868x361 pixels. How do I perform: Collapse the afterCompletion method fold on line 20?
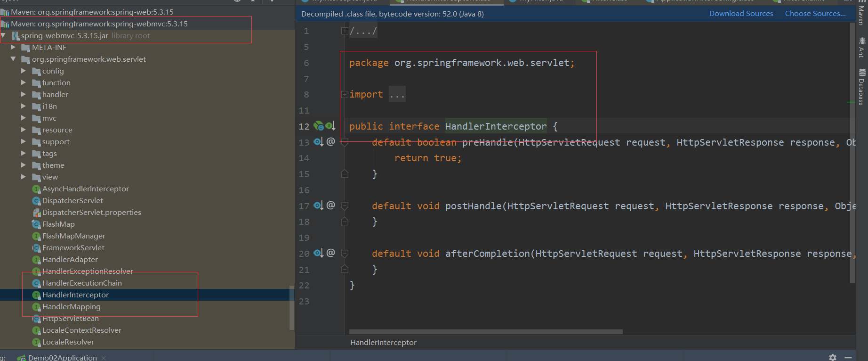coord(345,254)
